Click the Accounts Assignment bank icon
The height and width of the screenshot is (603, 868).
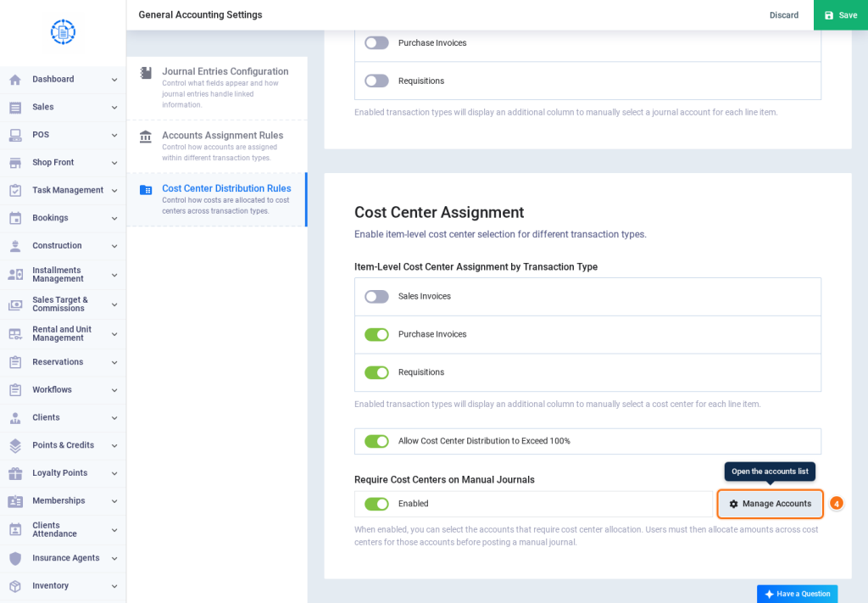[x=146, y=137]
